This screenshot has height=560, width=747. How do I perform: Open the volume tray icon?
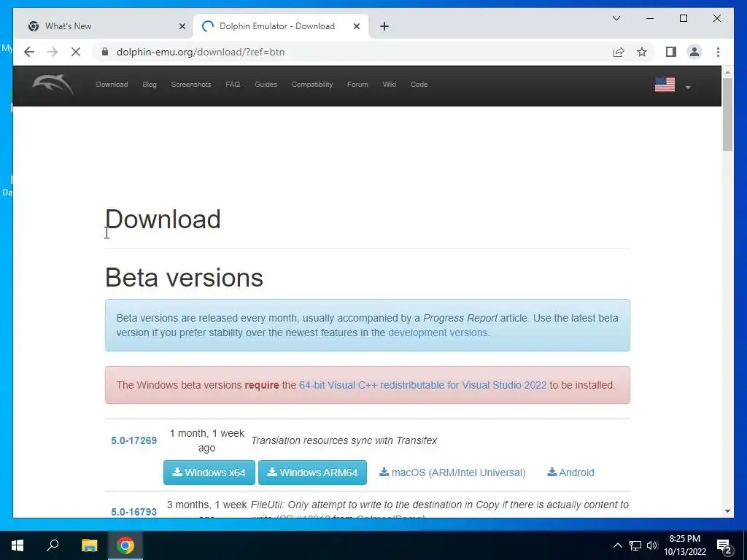(x=652, y=545)
